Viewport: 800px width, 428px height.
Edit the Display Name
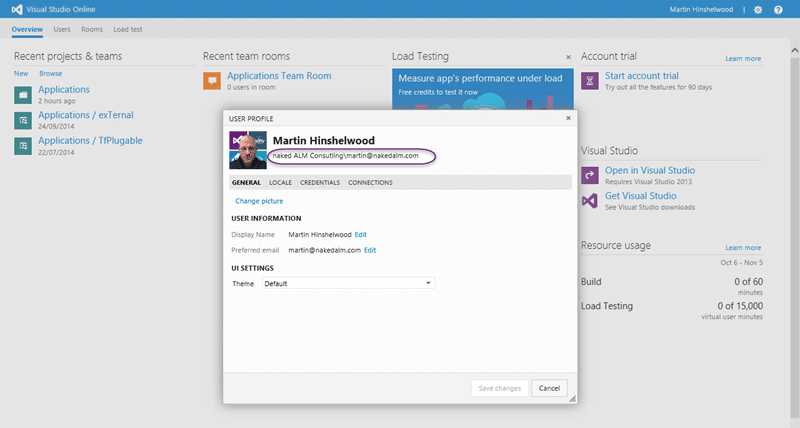click(361, 235)
